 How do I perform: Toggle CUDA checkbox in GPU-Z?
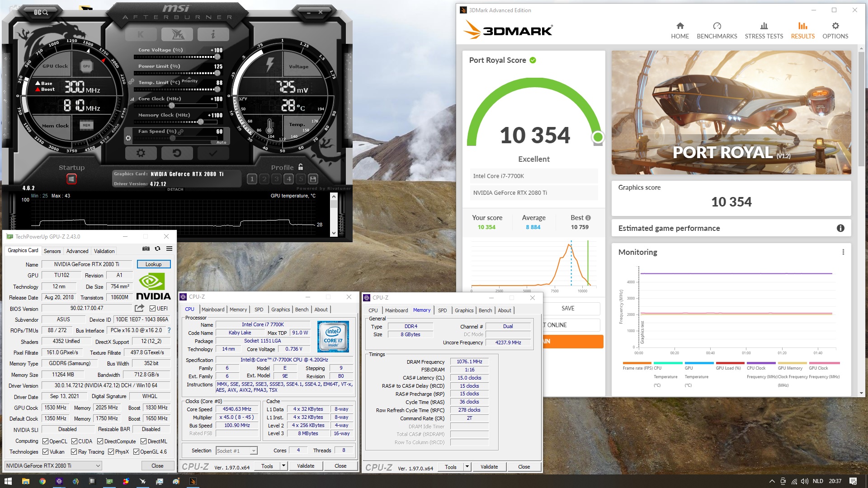point(74,441)
